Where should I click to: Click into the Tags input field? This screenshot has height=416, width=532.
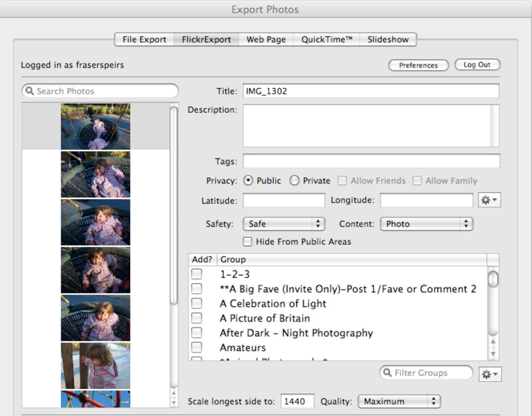click(x=371, y=161)
